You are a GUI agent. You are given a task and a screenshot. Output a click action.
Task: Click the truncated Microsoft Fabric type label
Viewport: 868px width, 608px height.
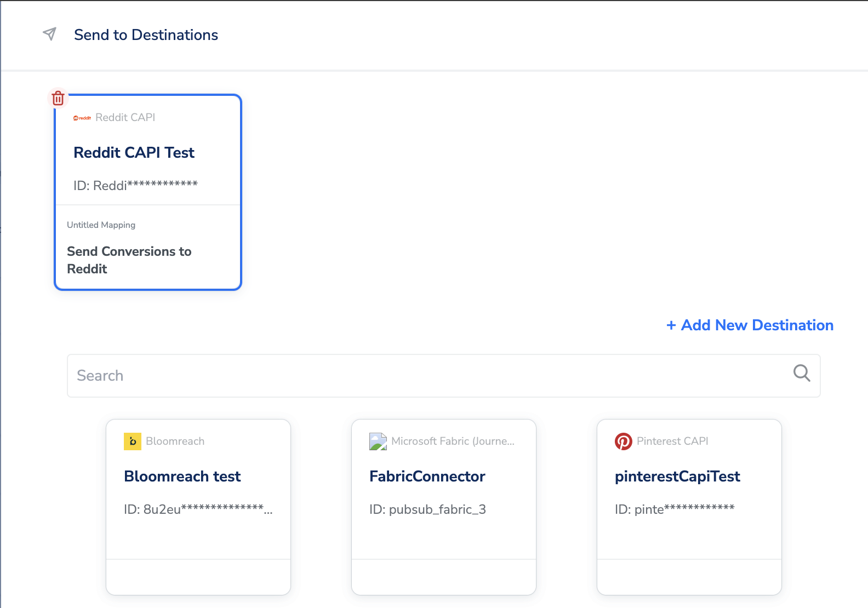click(x=453, y=441)
